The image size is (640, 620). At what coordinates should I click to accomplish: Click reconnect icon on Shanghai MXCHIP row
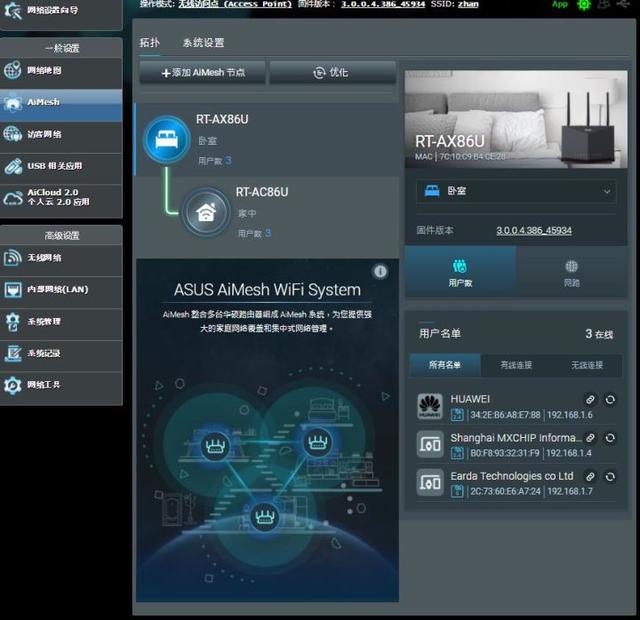point(610,438)
